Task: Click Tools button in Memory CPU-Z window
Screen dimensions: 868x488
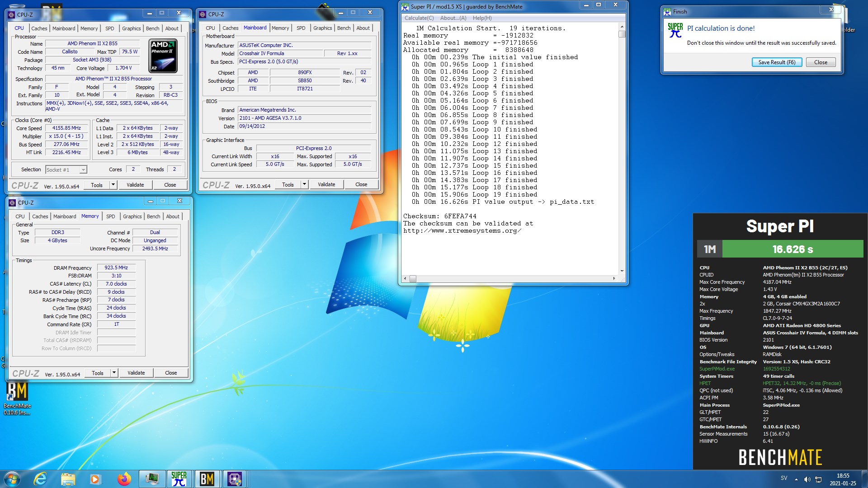Action: pyautogui.click(x=98, y=372)
